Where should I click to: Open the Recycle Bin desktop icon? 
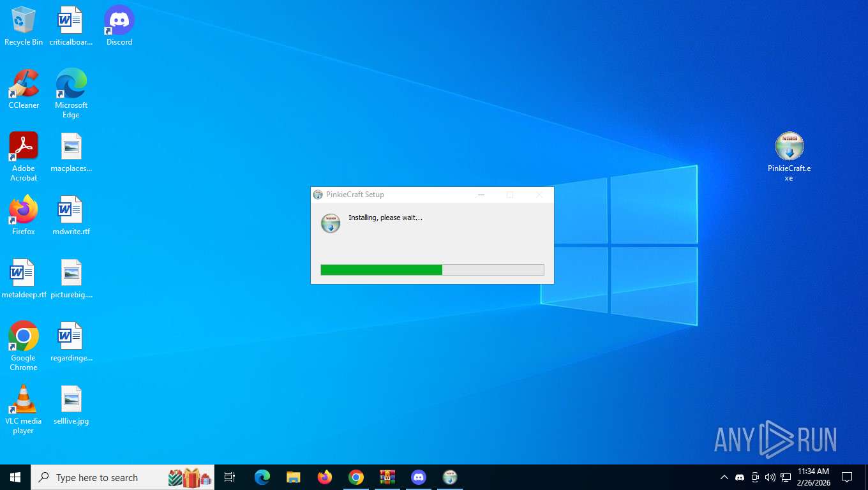click(24, 27)
